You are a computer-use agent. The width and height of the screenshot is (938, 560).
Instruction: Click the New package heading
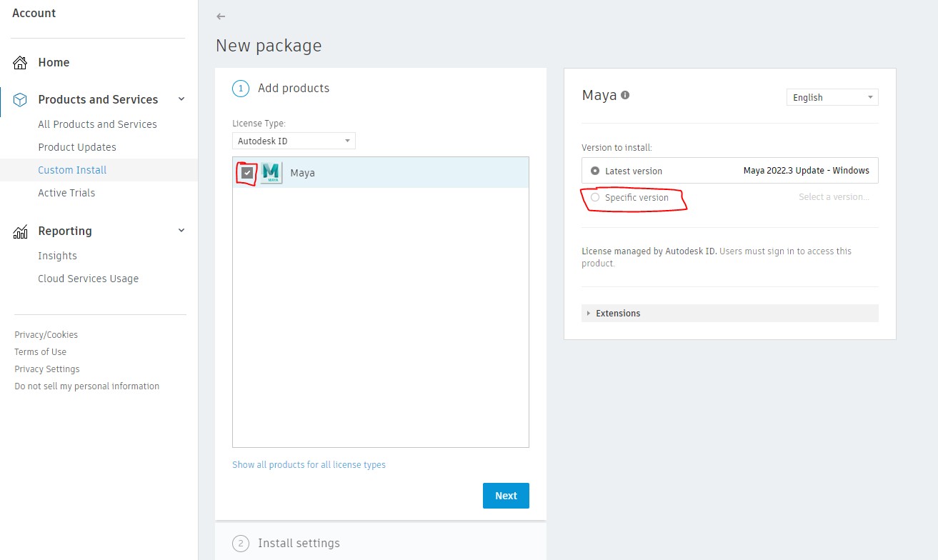click(x=269, y=46)
